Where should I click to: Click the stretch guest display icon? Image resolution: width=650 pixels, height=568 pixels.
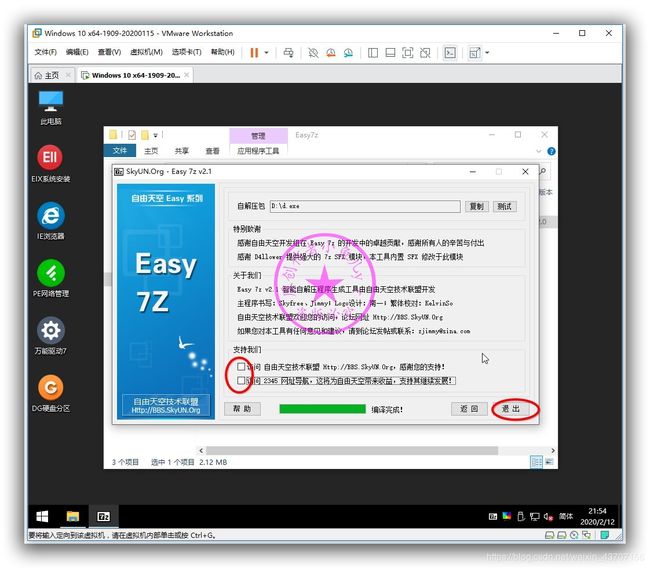pos(474,53)
